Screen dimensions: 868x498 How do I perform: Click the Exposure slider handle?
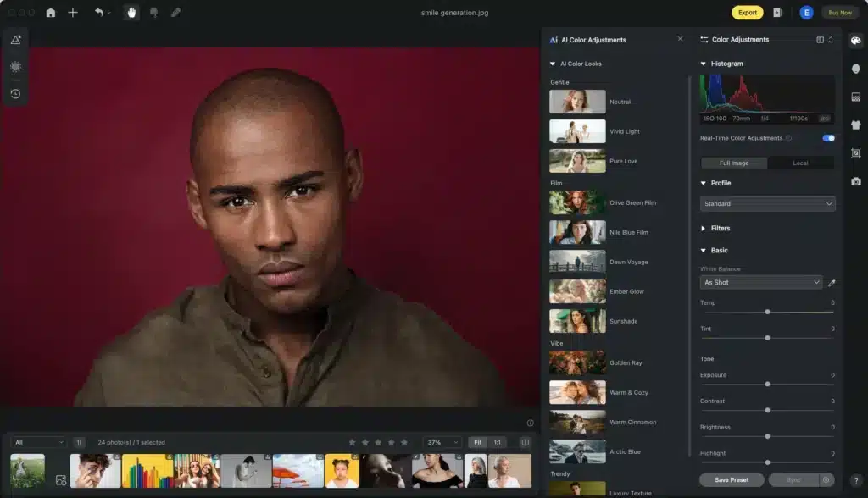[767, 384]
